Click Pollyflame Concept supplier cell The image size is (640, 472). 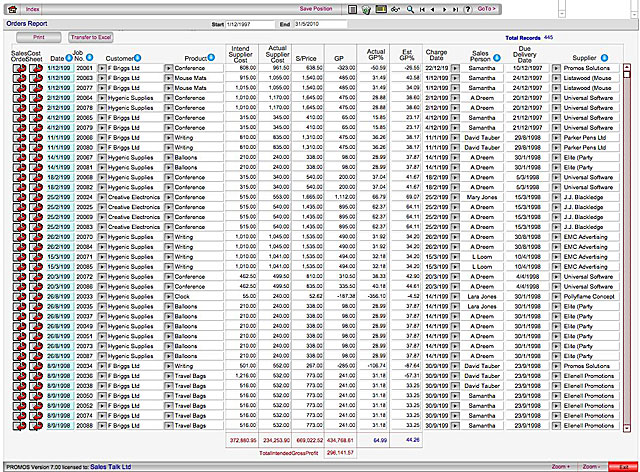(589, 296)
